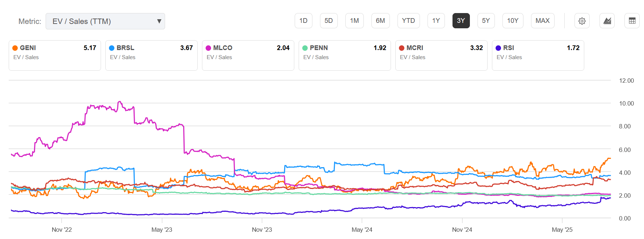This screenshot has width=644, height=239.
Task: Click the purple RSI legend dot
Action: coord(498,48)
